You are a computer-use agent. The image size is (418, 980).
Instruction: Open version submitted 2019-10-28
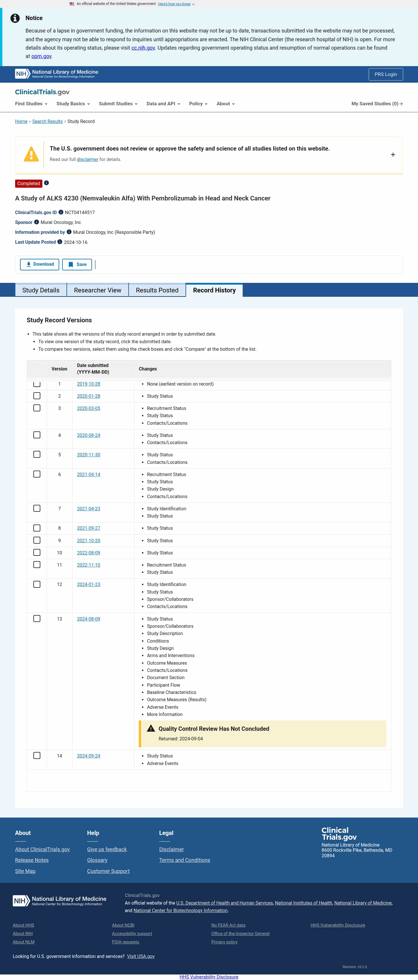[x=89, y=384]
